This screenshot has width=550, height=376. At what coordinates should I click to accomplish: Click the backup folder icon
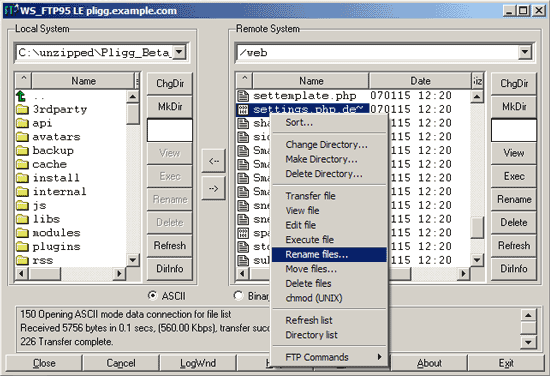pyautogui.click(x=22, y=150)
